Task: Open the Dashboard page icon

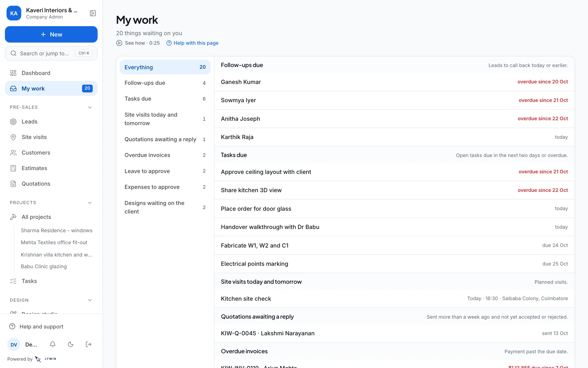Action: 13,73
